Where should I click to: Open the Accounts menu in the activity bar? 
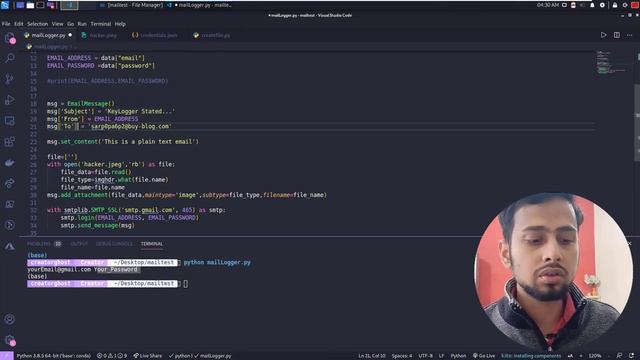click(9, 319)
